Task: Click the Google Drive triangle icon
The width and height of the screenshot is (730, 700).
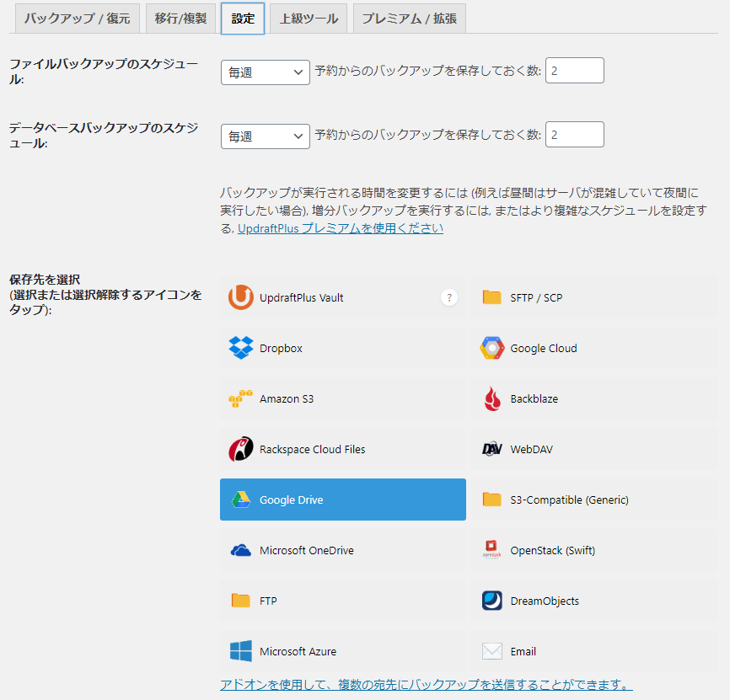Action: (x=241, y=500)
